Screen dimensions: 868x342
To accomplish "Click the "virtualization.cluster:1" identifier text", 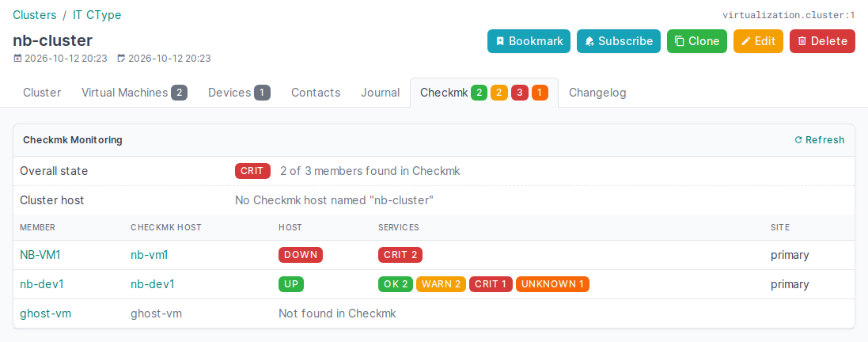I will pos(789,16).
